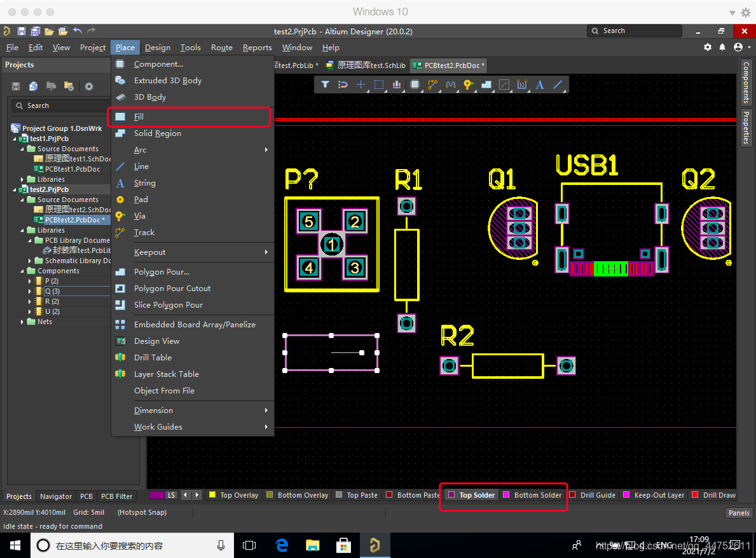Click the Save All icon in the title bar
Screen dimensions: 756x558
(x=35, y=31)
